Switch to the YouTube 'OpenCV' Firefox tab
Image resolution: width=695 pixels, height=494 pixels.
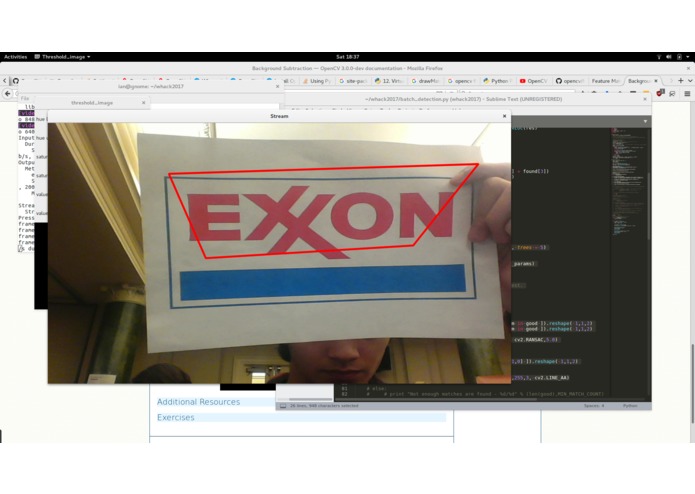pos(534,81)
